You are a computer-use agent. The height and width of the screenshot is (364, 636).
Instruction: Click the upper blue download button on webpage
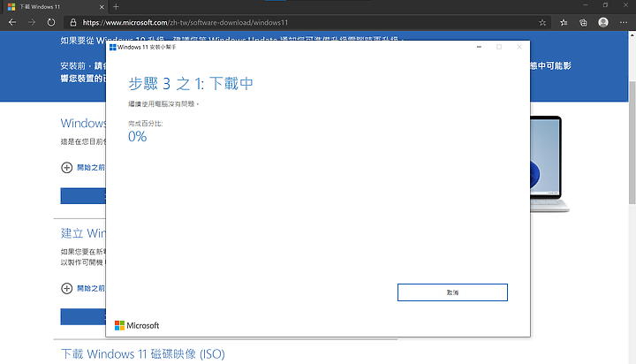pos(83,195)
